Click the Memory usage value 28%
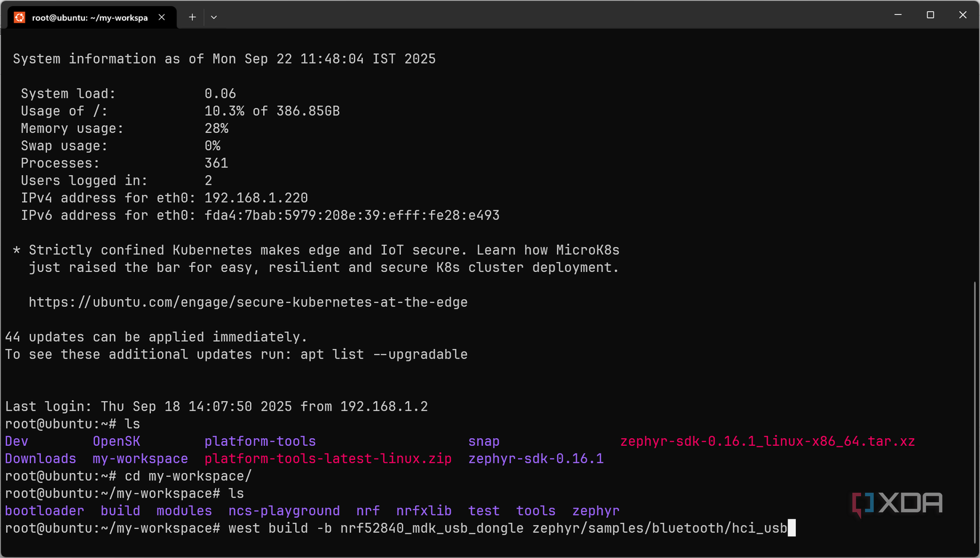 point(216,128)
